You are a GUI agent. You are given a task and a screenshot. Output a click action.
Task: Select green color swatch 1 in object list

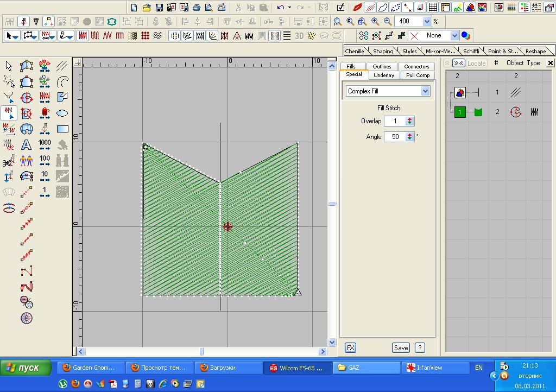tap(460, 112)
